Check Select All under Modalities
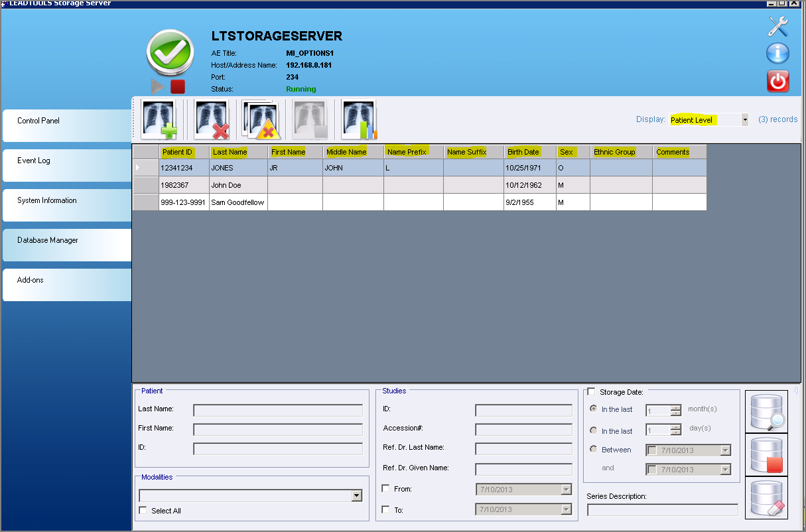The image size is (806, 532). tap(143, 511)
